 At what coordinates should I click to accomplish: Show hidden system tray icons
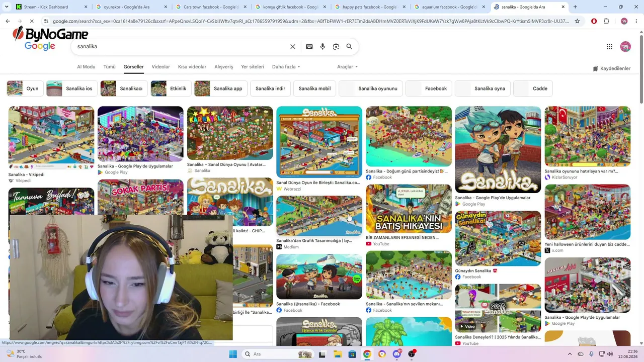click(x=570, y=354)
